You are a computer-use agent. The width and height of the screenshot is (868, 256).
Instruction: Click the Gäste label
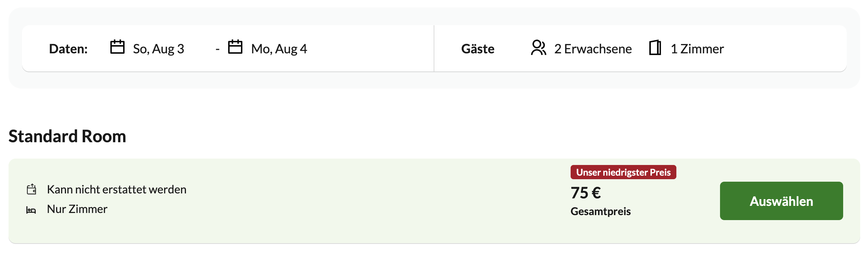coord(478,49)
